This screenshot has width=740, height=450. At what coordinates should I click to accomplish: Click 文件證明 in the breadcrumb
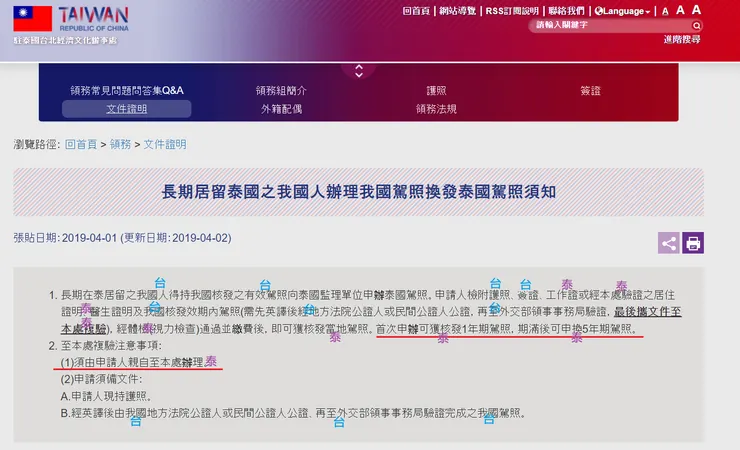pos(165,144)
